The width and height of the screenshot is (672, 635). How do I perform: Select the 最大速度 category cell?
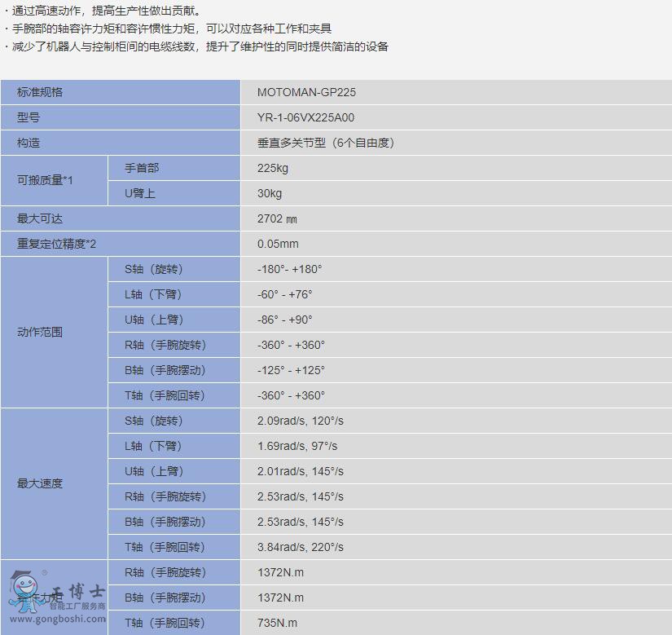[x=40, y=483]
